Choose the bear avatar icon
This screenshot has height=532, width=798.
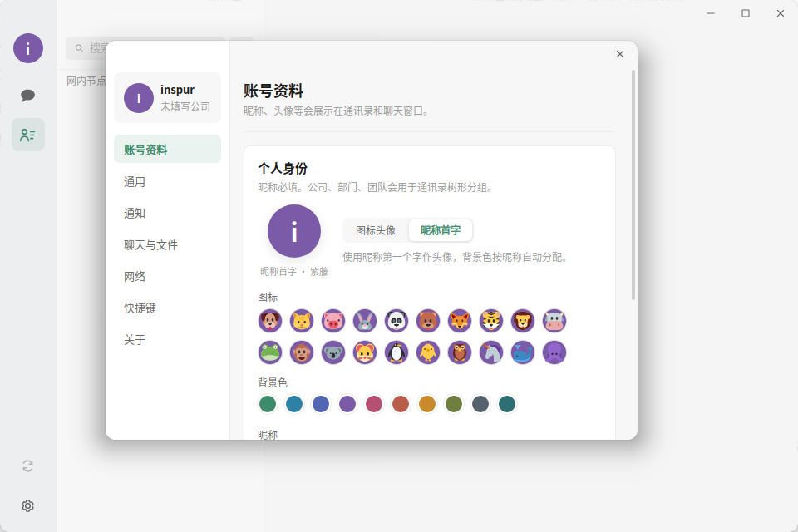(x=428, y=321)
